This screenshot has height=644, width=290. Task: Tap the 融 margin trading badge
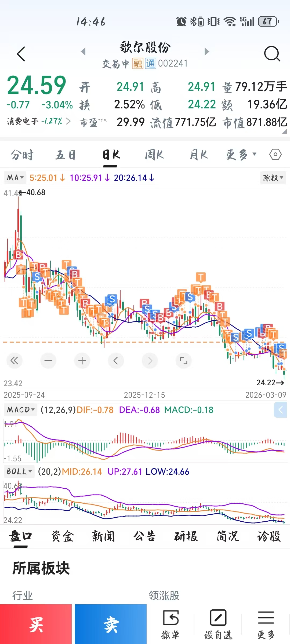(x=137, y=64)
